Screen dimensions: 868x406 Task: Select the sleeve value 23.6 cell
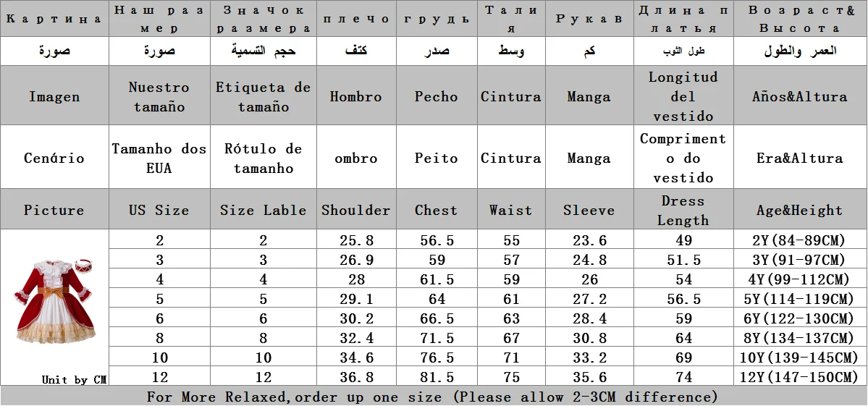(x=589, y=240)
